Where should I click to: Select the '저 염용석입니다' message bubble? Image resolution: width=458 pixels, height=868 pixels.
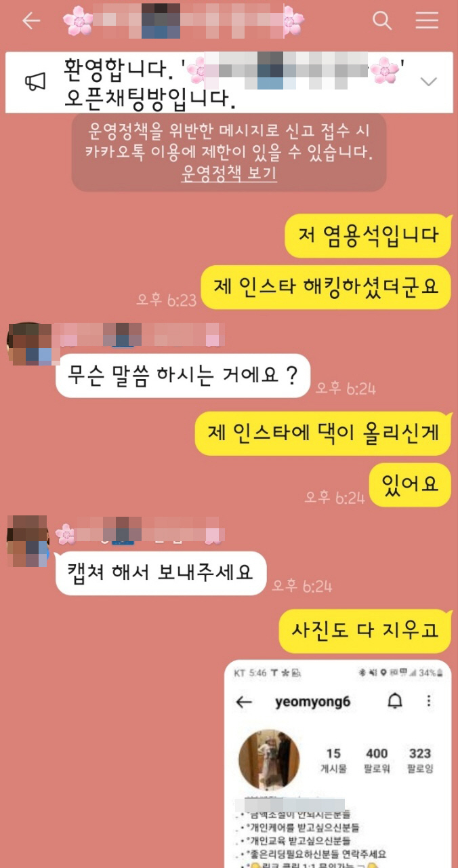click(368, 235)
